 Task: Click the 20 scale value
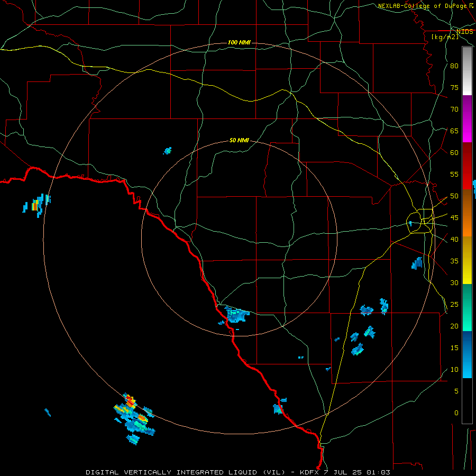454,326
